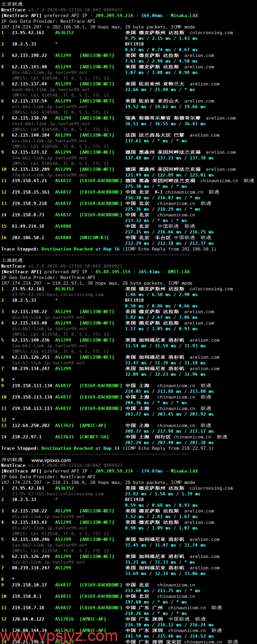This screenshot has width=257, height=644.
Task: Select hop IP 61.49.214.18
Action: (x=28, y=226)
